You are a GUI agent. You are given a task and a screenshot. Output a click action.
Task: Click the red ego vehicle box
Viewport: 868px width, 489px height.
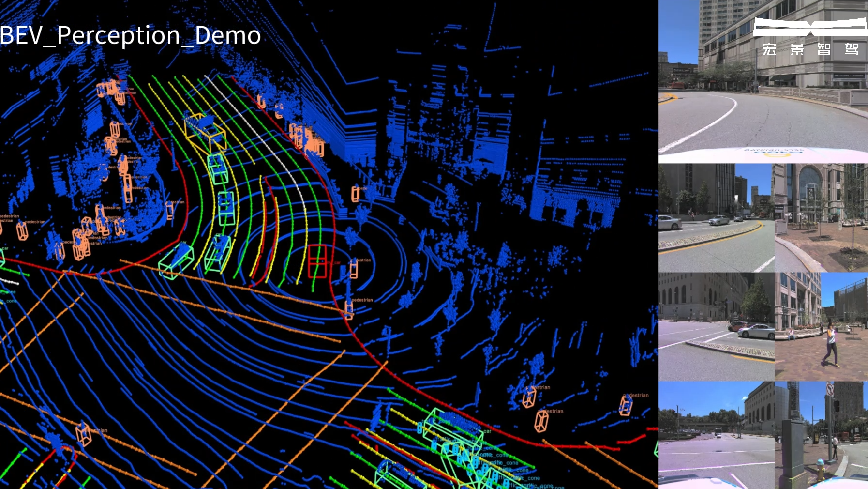coord(317,261)
